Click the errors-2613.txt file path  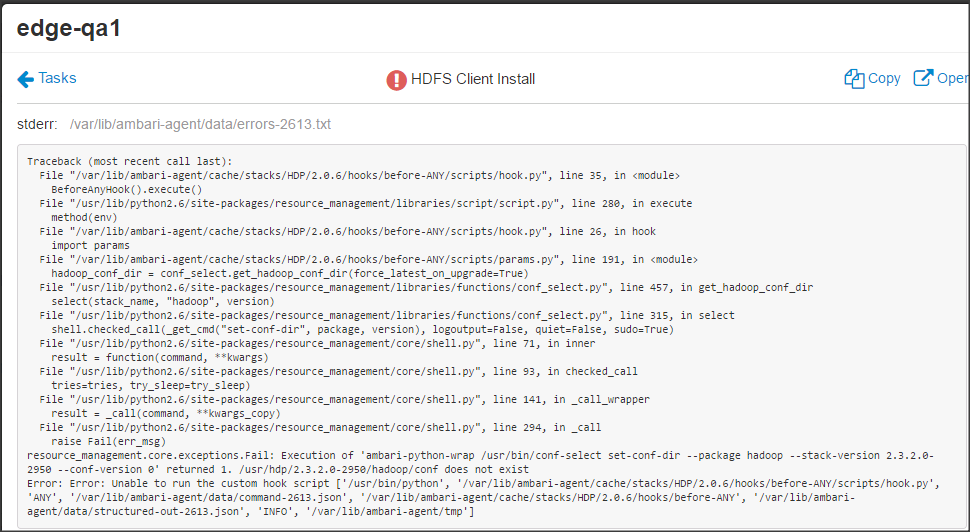coord(200,125)
